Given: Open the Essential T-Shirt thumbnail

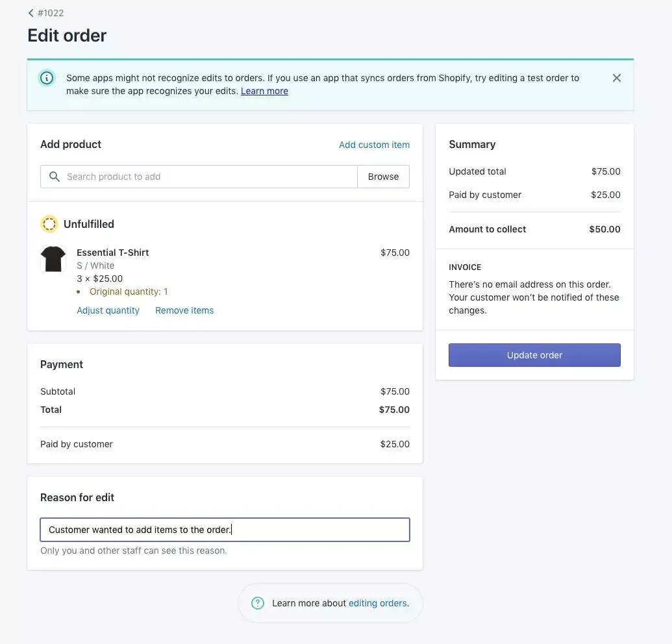Looking at the screenshot, I should [x=53, y=259].
